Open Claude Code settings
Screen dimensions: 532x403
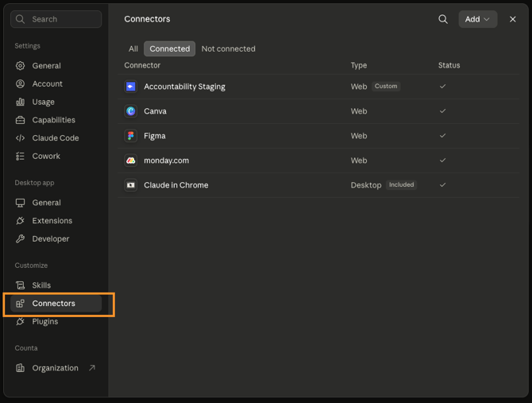click(56, 138)
